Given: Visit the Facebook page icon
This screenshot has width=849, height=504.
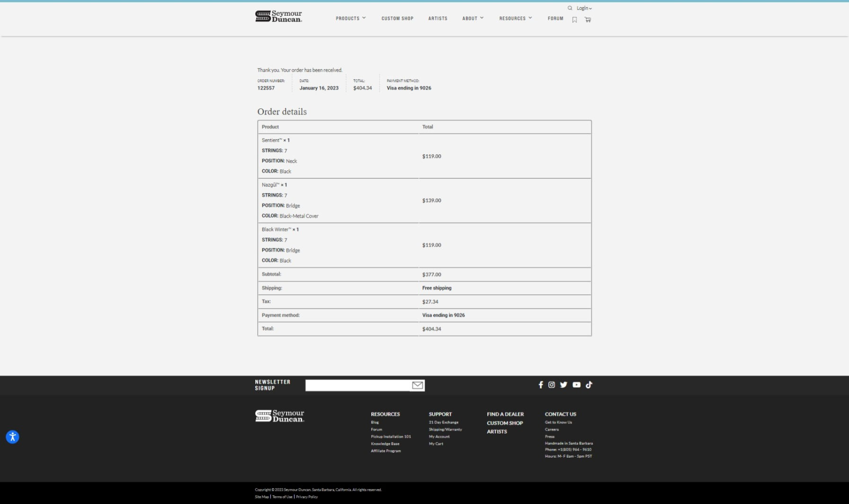Looking at the screenshot, I should [x=541, y=385].
